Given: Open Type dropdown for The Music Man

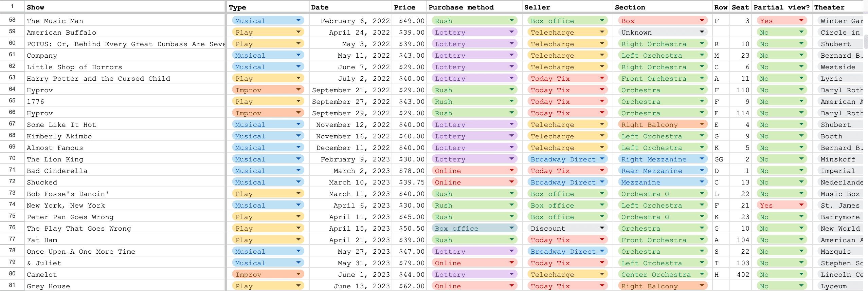Looking at the screenshot, I should (298, 20).
